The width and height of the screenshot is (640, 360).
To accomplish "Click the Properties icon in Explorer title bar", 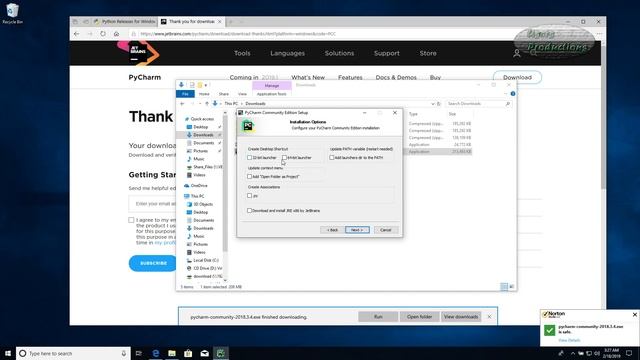I will (x=192, y=85).
